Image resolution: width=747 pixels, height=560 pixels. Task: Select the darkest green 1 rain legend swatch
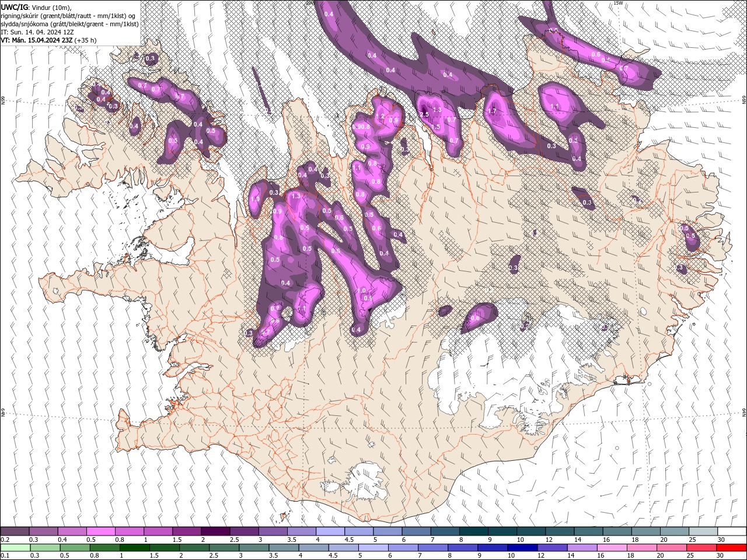click(x=134, y=548)
